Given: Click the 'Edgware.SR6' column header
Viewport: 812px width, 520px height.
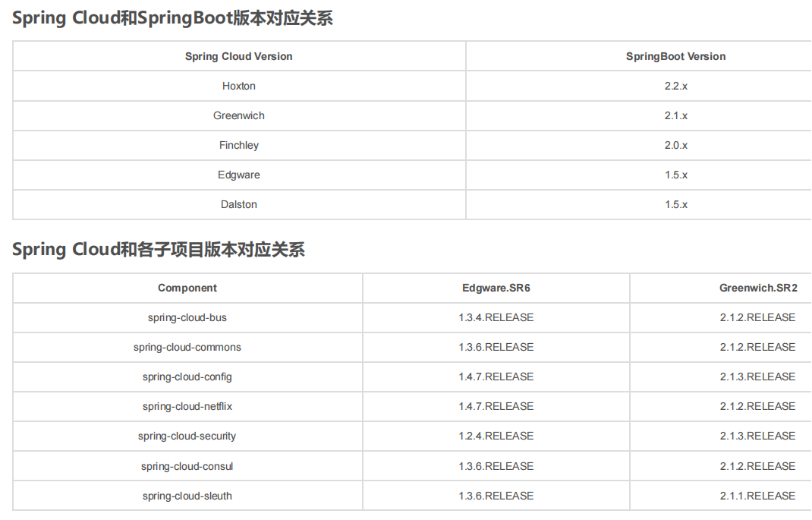Looking at the screenshot, I should tap(496, 288).
